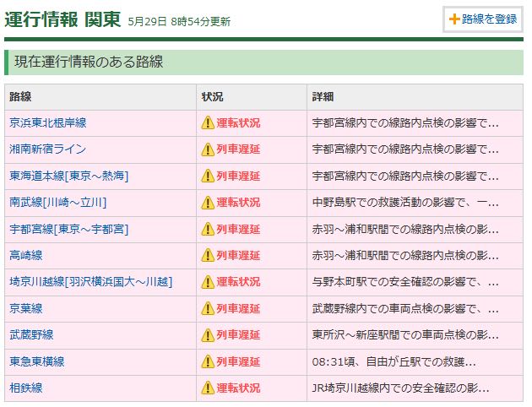This screenshot has width=532, height=407.
Task: Click warning icon in 高崎線 row
Action: tap(208, 255)
